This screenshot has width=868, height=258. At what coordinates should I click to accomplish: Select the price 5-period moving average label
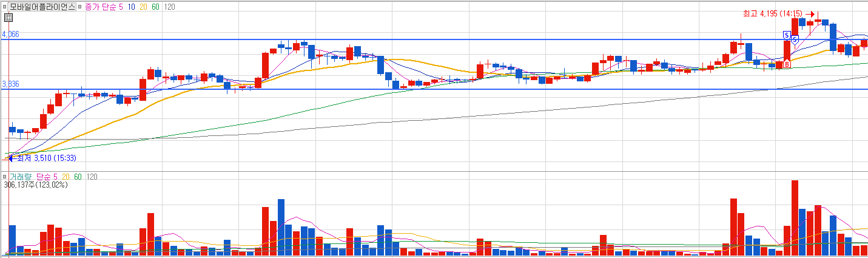tap(121, 6)
